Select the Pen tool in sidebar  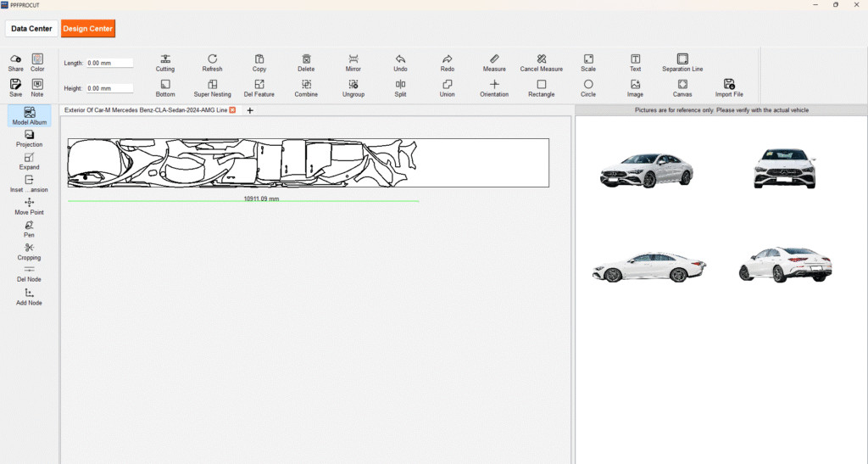(x=29, y=225)
